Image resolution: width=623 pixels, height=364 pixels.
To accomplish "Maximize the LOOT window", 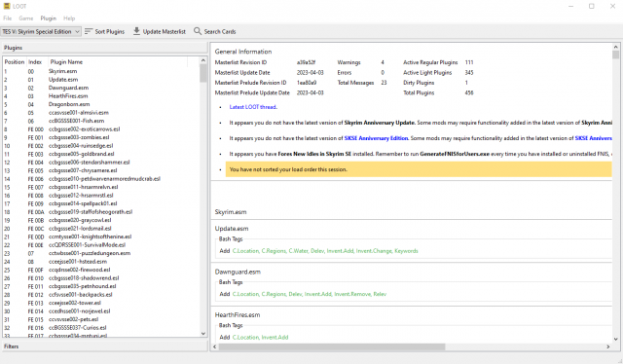I will [592, 7].
